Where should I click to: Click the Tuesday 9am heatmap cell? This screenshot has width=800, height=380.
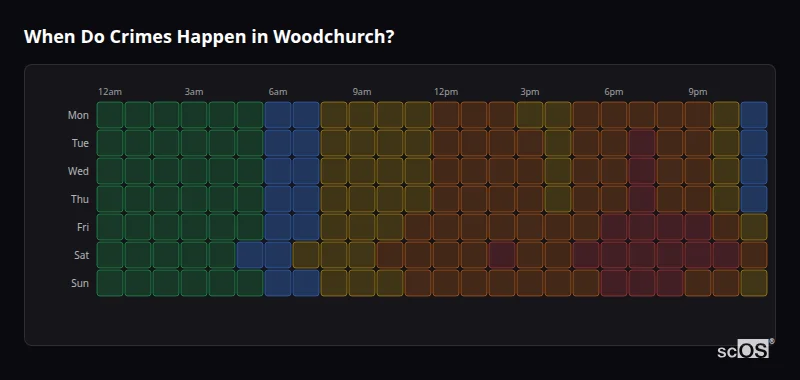pyautogui.click(x=362, y=143)
